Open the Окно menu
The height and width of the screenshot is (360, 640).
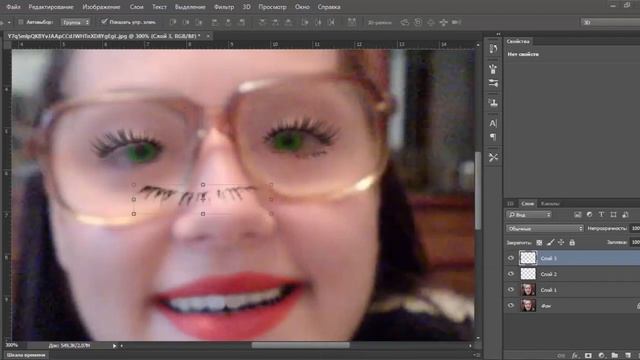coord(302,7)
